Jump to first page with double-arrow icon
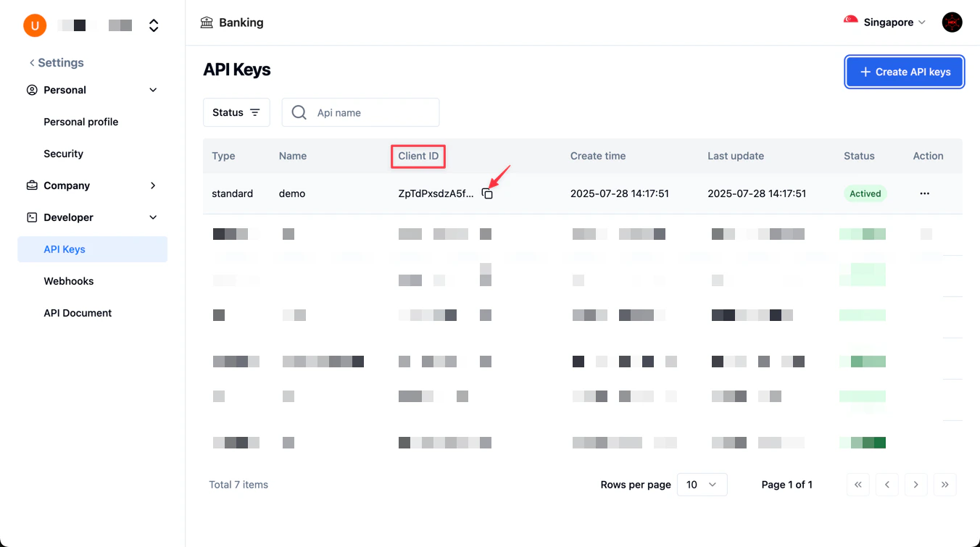Viewport: 980px width, 547px height. pyautogui.click(x=857, y=484)
